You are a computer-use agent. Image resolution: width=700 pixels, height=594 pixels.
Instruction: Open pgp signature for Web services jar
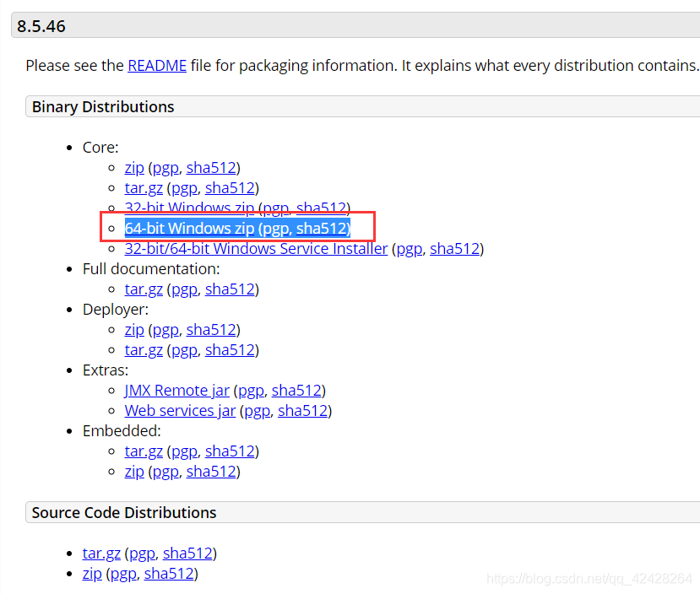258,411
